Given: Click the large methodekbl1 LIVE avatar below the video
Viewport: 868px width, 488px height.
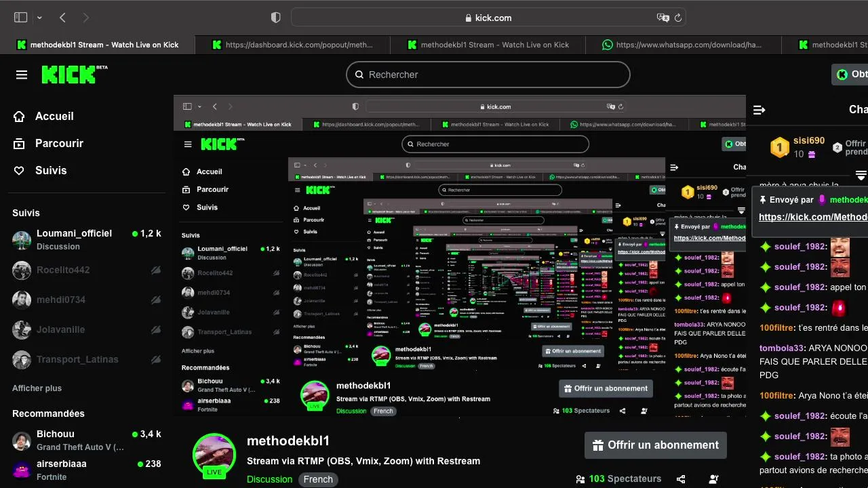Looking at the screenshot, I should 214,455.
